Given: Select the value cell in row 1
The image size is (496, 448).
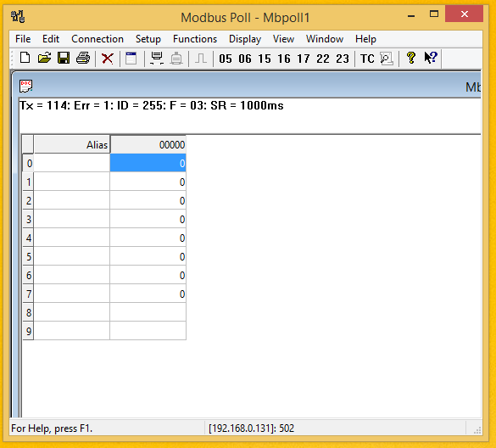Looking at the screenshot, I should click(148, 182).
